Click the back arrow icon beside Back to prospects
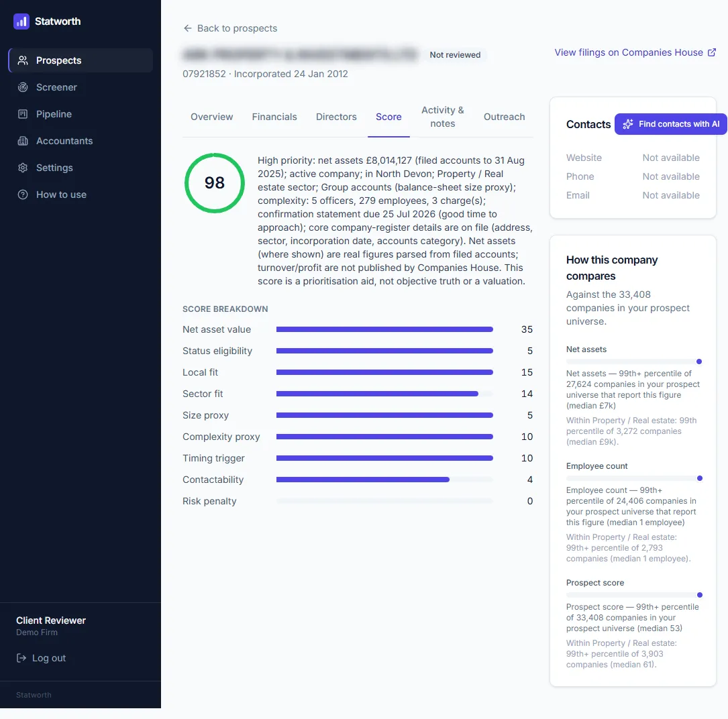Screen dimensions: 728x719 pos(188,28)
